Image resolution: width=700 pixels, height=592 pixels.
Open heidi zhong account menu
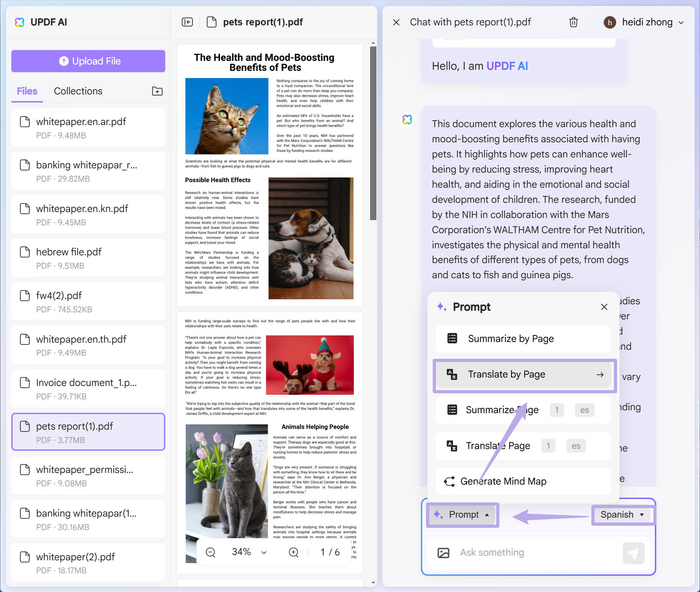coord(644,22)
